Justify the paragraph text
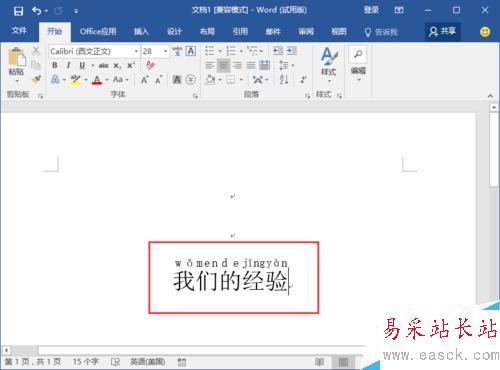 (251, 65)
